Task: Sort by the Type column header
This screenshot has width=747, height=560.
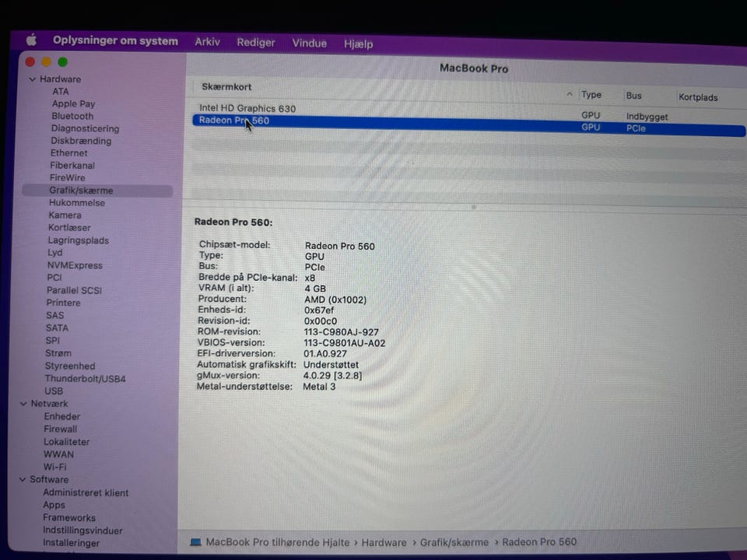Action: [x=591, y=95]
